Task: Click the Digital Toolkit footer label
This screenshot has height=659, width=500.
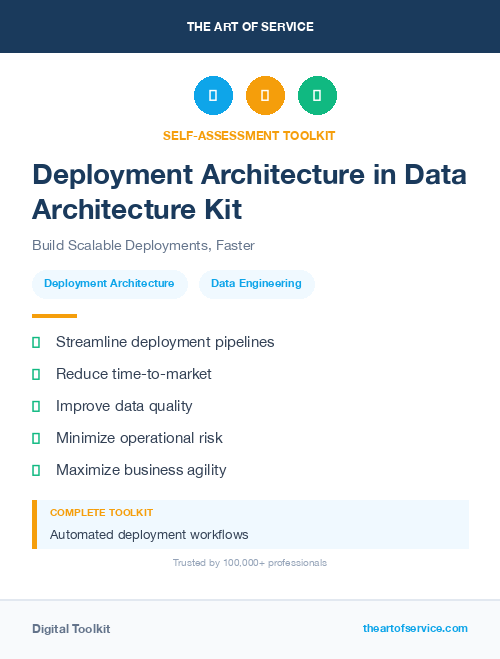Action: pyautogui.click(x=71, y=629)
